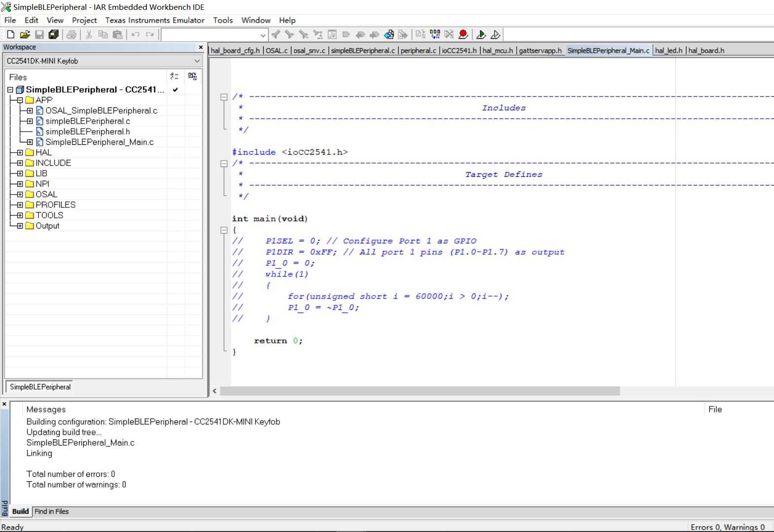The width and height of the screenshot is (774, 532).
Task: Collapse the main function body fold marker
Action: pos(224,230)
